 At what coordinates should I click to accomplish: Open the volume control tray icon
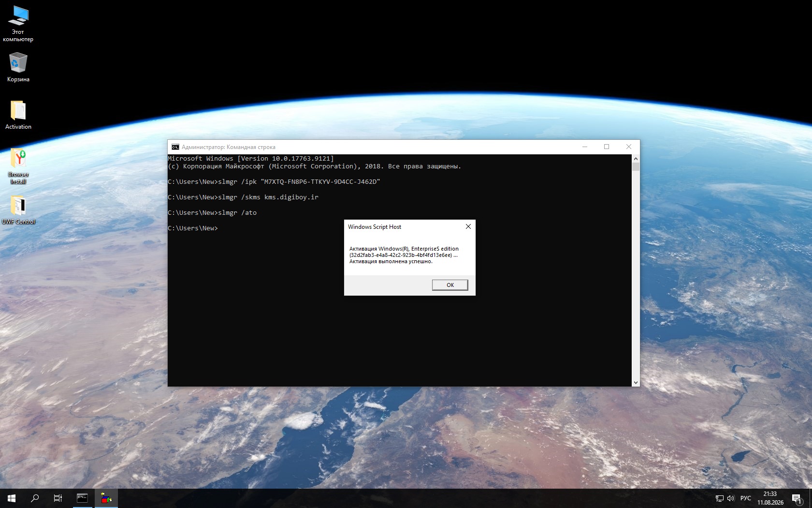pos(731,498)
